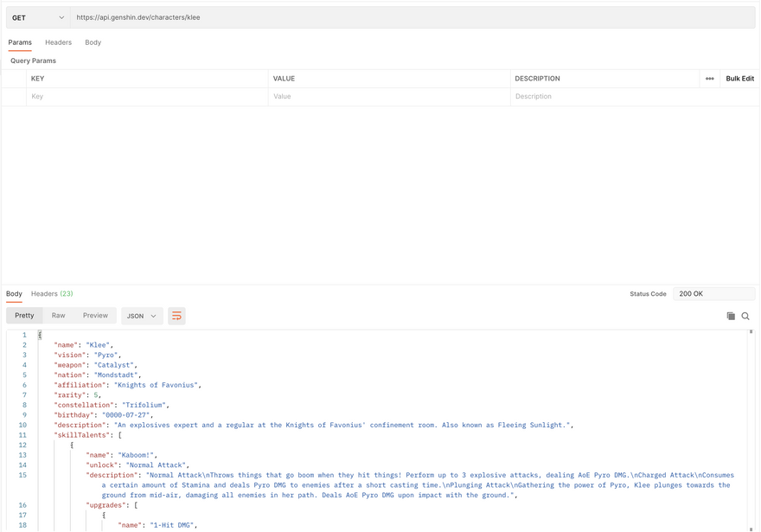This screenshot has width=761, height=532.
Task: Select Preview response view
Action: (x=95, y=316)
